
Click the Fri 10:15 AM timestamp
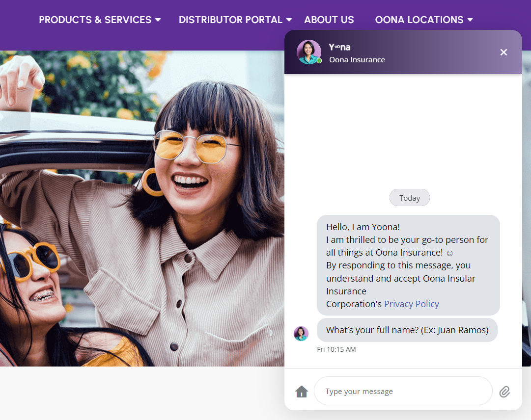click(337, 349)
